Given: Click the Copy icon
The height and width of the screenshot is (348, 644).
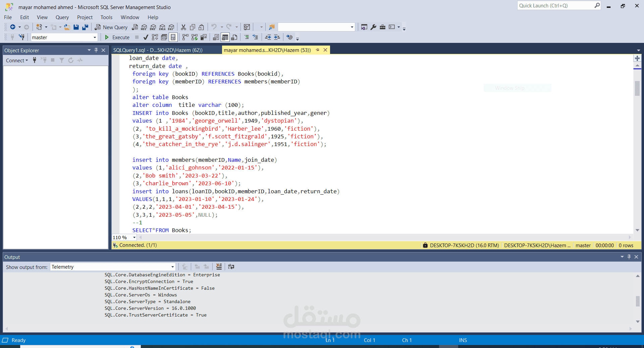Looking at the screenshot, I should [193, 27].
